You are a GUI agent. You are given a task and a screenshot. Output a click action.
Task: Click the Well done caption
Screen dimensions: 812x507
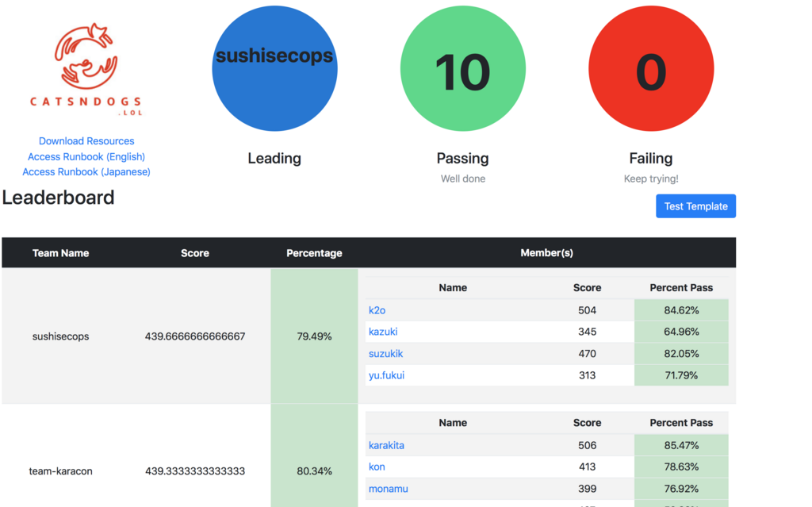click(463, 179)
